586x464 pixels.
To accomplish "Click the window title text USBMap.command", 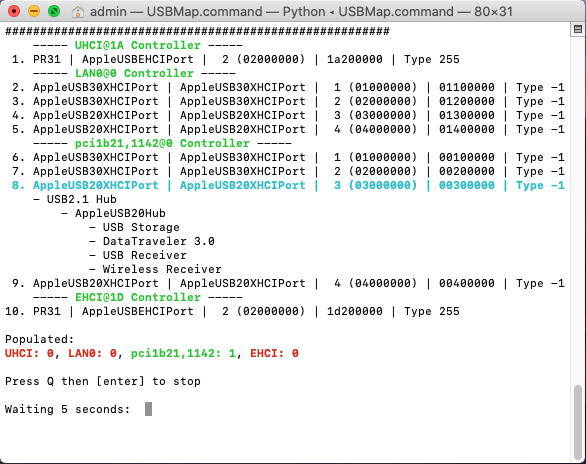I will (204, 12).
